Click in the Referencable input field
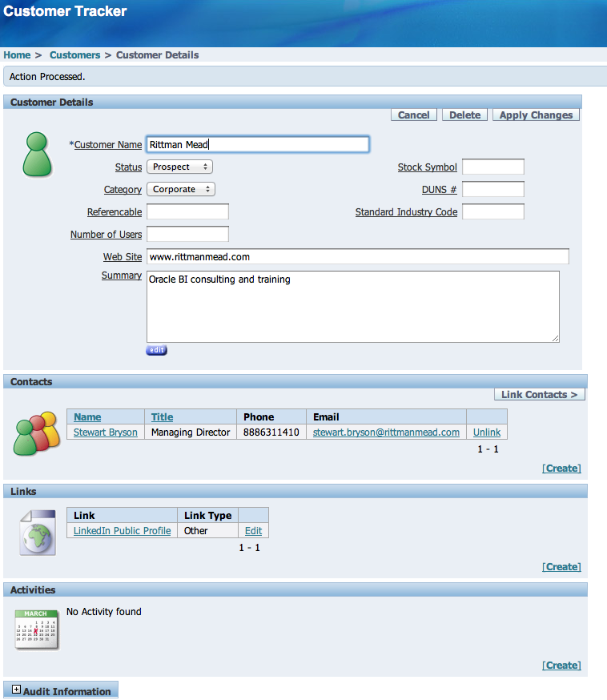Image resolution: width=607 pixels, height=700 pixels. point(188,211)
